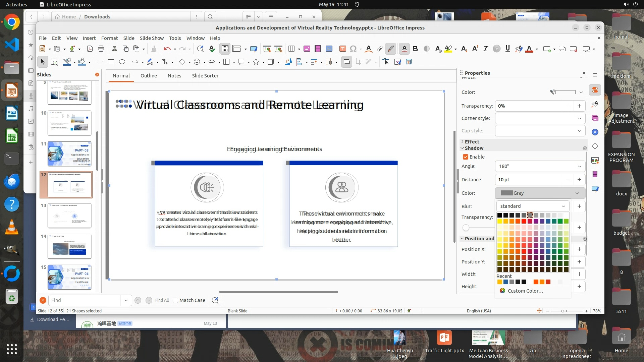Open Thunderbird from the dock
The width and height of the screenshot is (644, 362).
12,181
